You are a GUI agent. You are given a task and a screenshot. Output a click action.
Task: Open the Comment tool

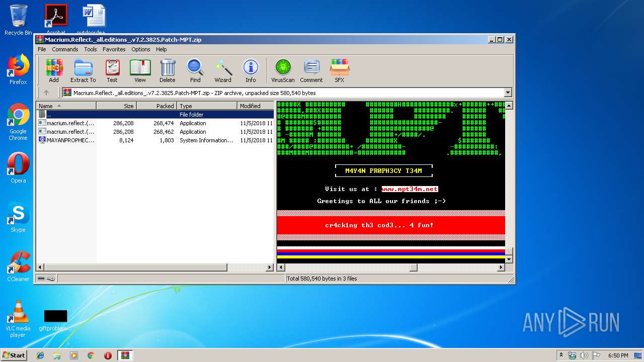pyautogui.click(x=311, y=71)
